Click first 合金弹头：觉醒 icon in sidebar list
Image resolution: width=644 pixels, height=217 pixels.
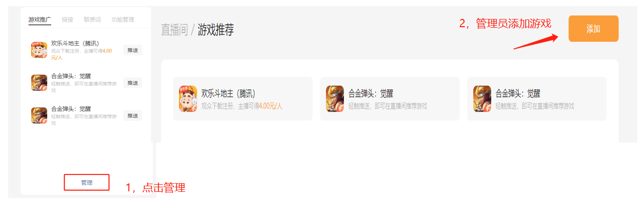coord(39,83)
